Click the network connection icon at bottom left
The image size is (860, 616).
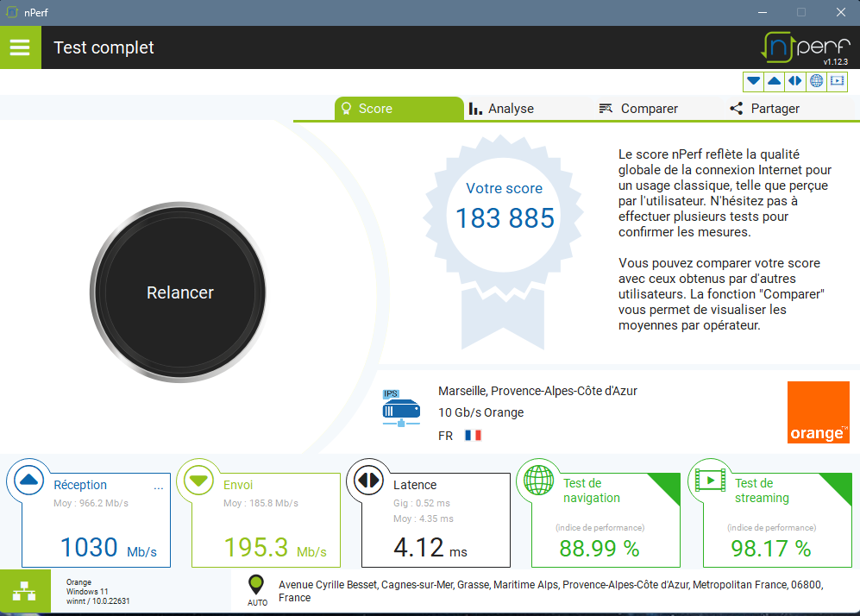[25, 592]
